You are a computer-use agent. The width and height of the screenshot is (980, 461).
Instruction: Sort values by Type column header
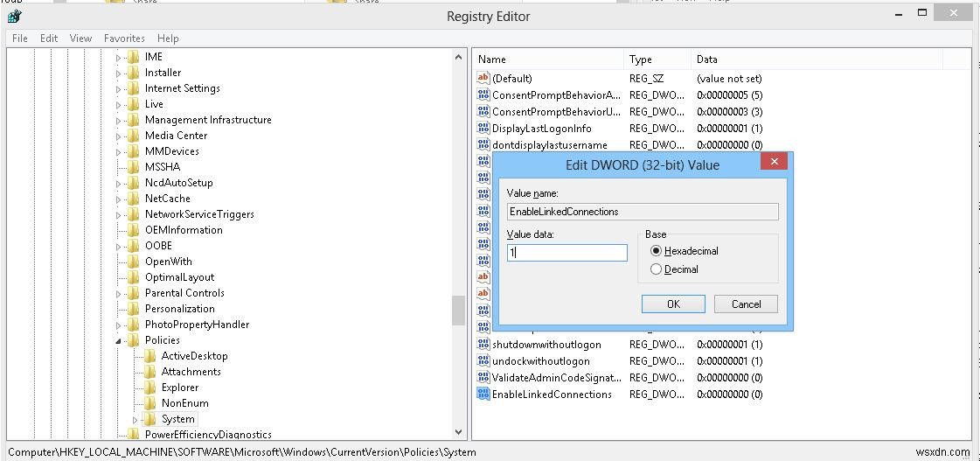click(657, 59)
